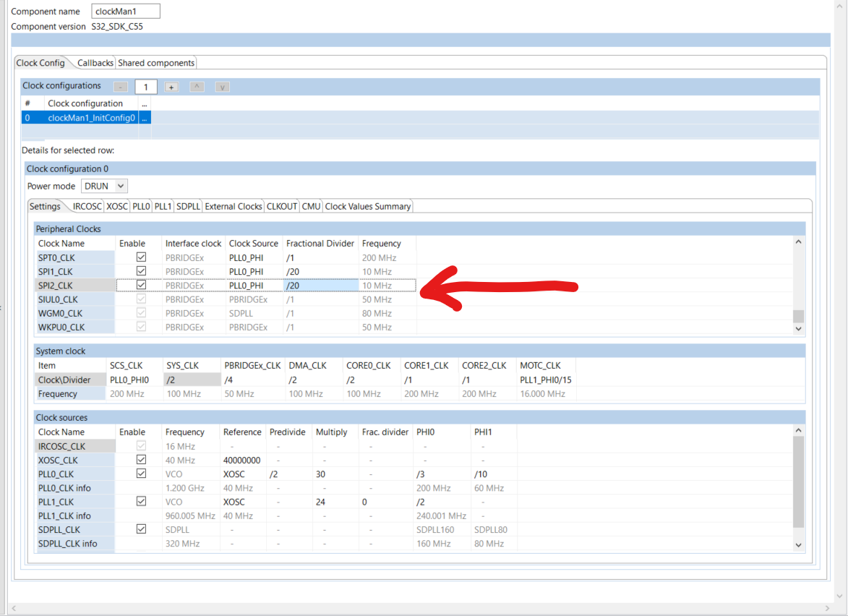Screen dimensions: 848x616
Task: Click the plus icon to add a clock configuration
Action: [x=171, y=86]
